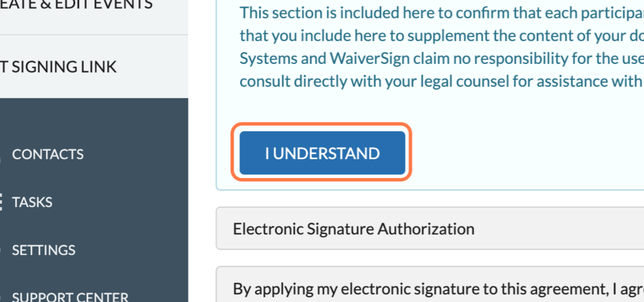Open the SETTINGS sidebar entry
The image size is (644, 302).
44,250
